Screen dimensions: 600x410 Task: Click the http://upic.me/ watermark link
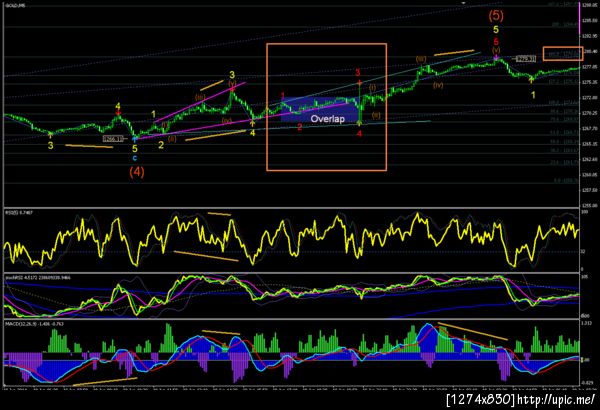pyautogui.click(x=556, y=399)
